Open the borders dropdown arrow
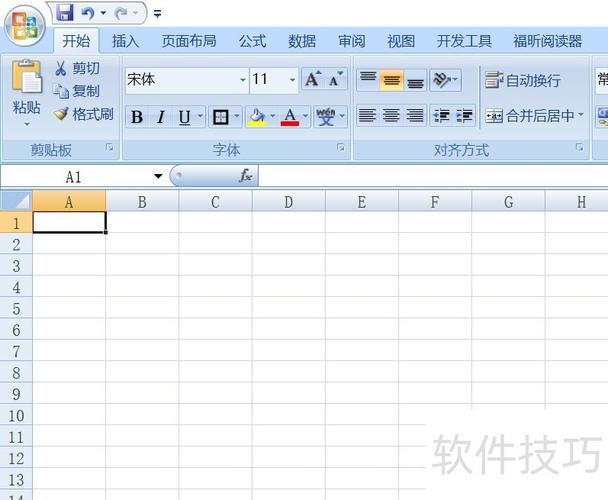608x500 pixels. 237,116
